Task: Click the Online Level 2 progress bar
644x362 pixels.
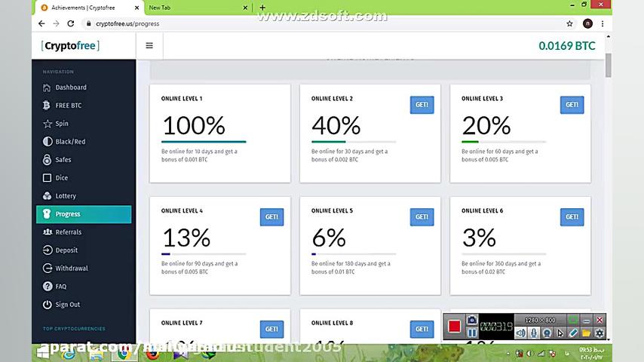Action: [x=354, y=142]
